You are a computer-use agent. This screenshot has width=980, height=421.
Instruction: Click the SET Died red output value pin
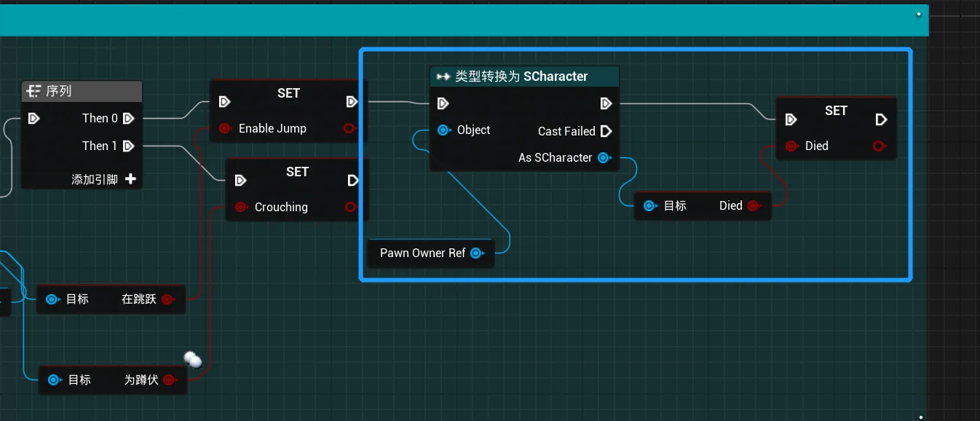tap(879, 146)
